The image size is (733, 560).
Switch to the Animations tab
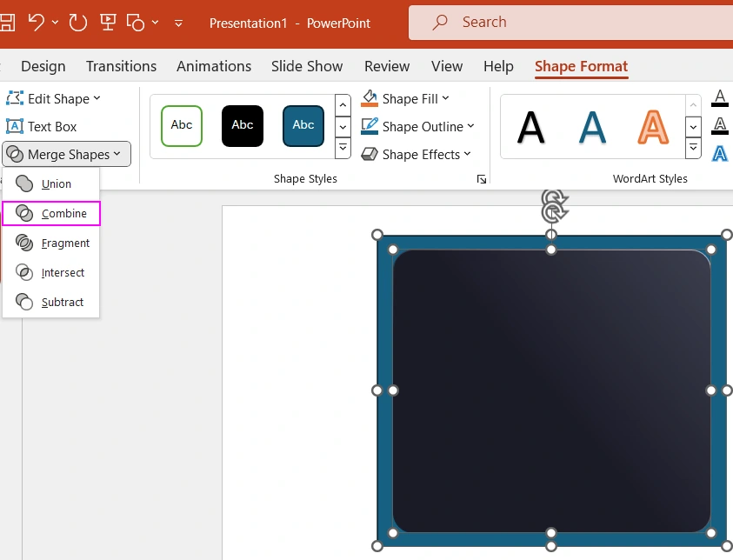(213, 66)
